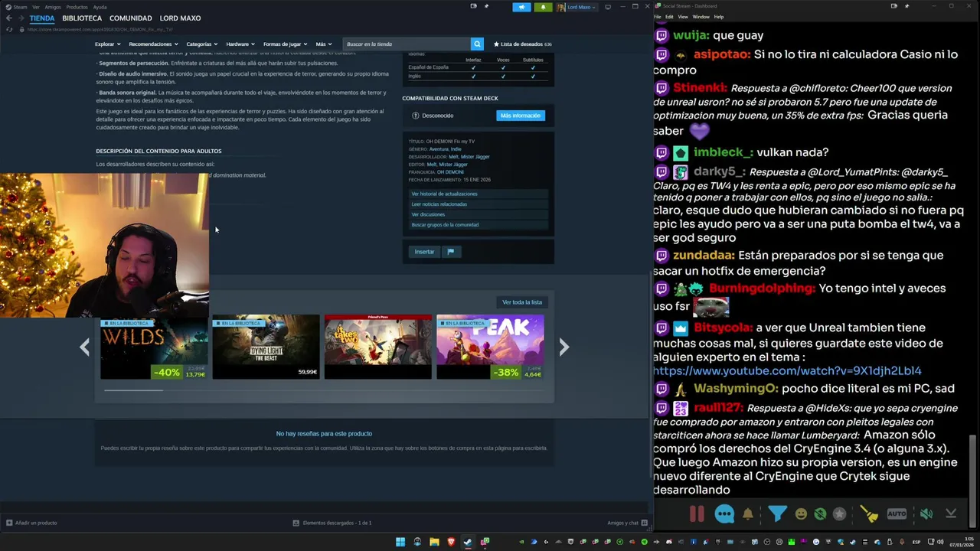The image size is (980, 551).
Task: Click the Buscar en la tienda search field
Action: coord(407,44)
